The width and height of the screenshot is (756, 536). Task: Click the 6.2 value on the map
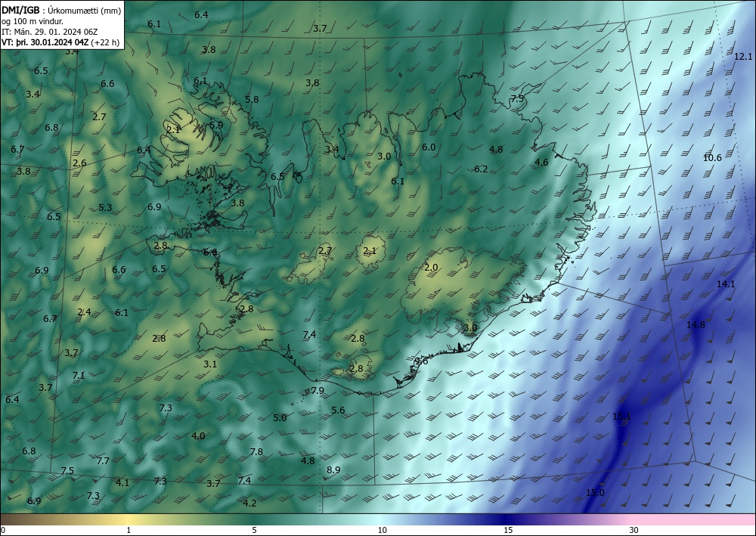click(481, 169)
